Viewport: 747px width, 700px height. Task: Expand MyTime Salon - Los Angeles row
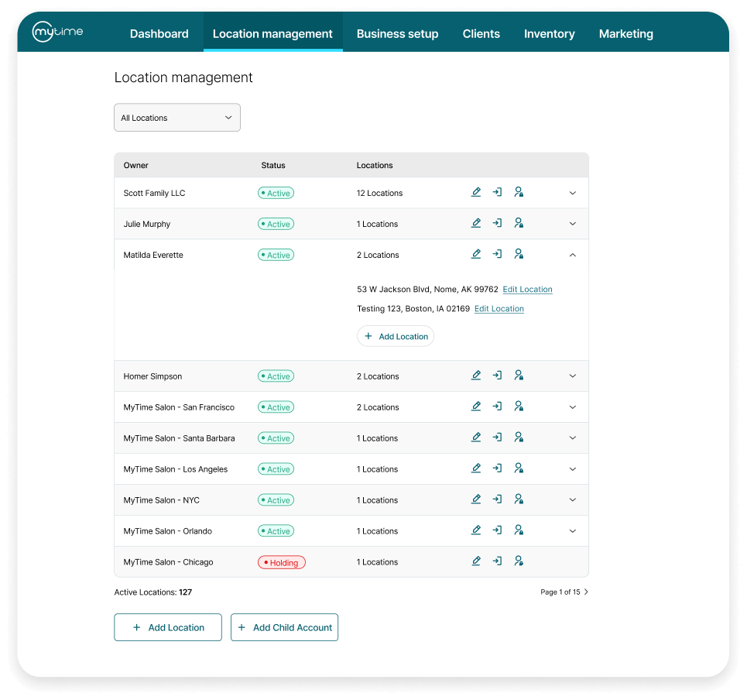573,469
